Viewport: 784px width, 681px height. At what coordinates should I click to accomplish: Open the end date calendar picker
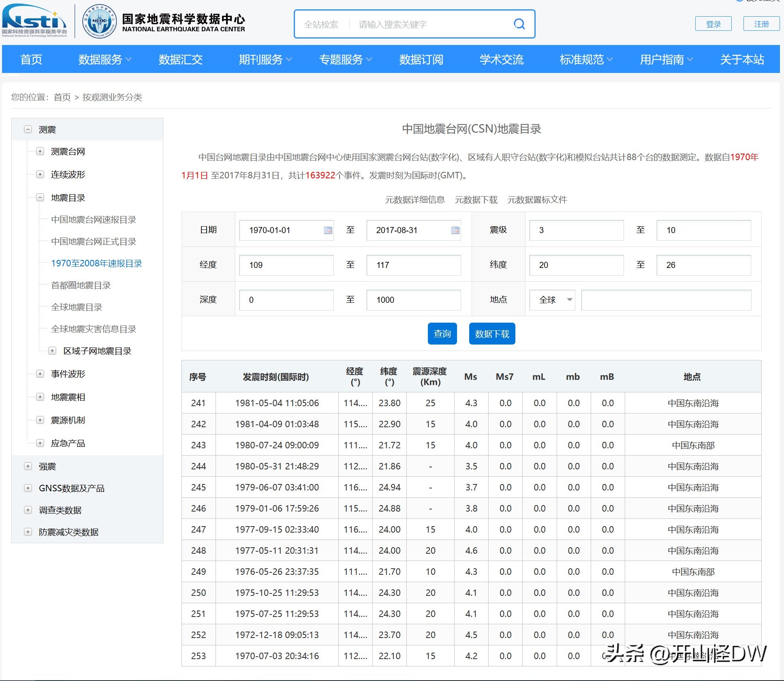click(x=455, y=230)
